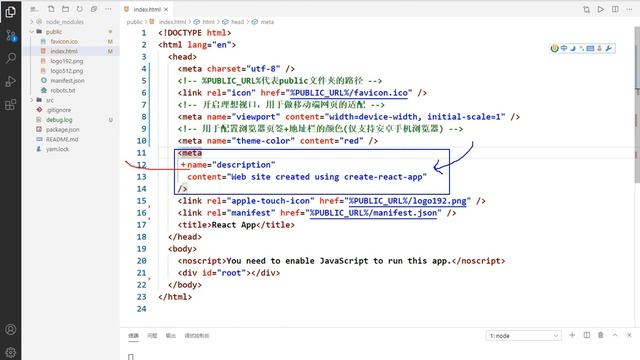Image resolution: width=640 pixels, height=360 pixels.
Task: Click the New Folder icon in Explorer
Action: click(65, 9)
